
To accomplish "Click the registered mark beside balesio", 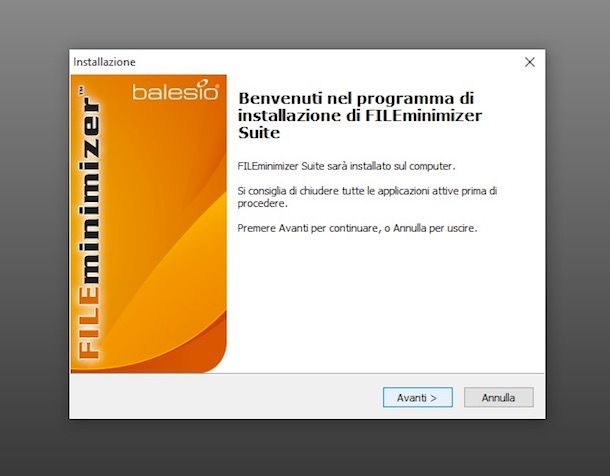I will pos(217,86).
